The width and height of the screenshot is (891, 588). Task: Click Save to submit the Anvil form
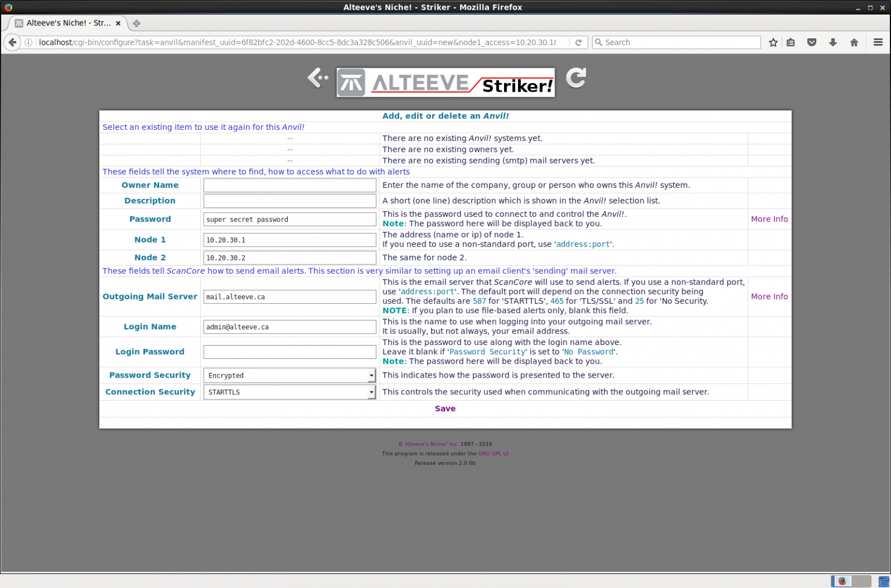445,409
